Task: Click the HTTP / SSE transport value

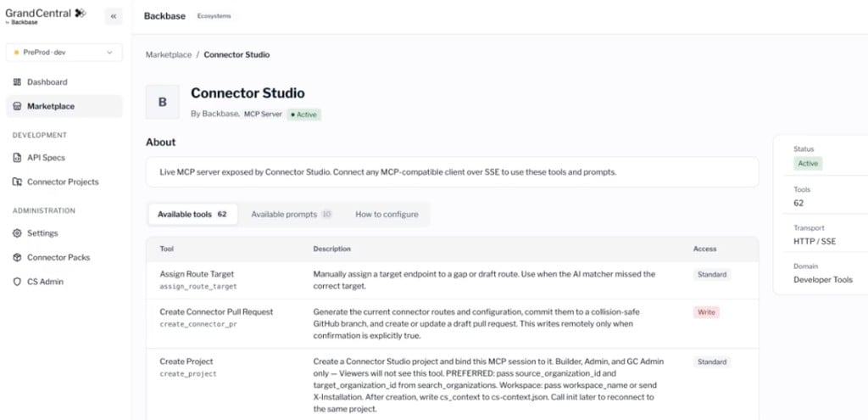Action: pos(815,242)
